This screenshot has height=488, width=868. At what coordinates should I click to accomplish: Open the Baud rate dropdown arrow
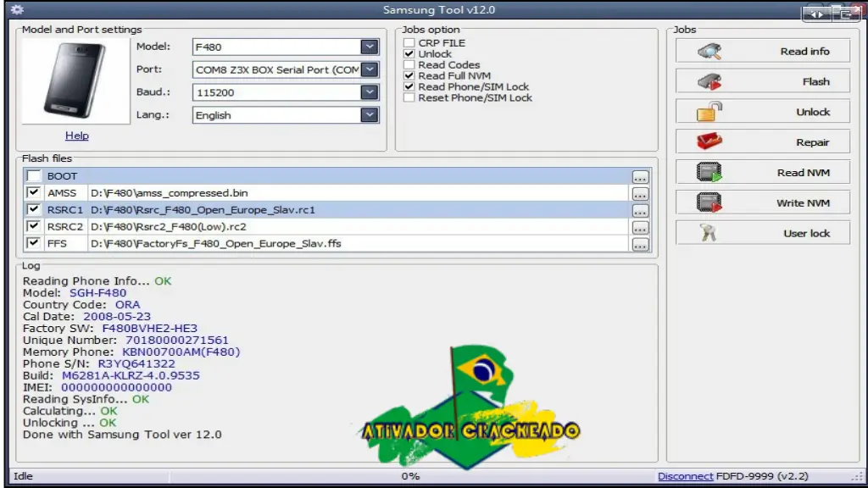370,92
